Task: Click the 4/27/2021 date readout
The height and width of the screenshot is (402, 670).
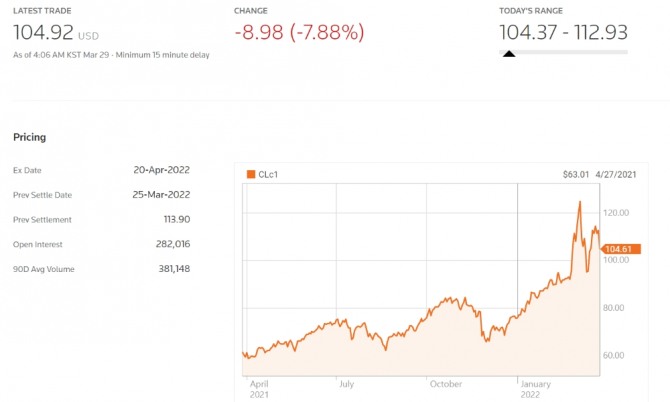Action: [x=617, y=174]
